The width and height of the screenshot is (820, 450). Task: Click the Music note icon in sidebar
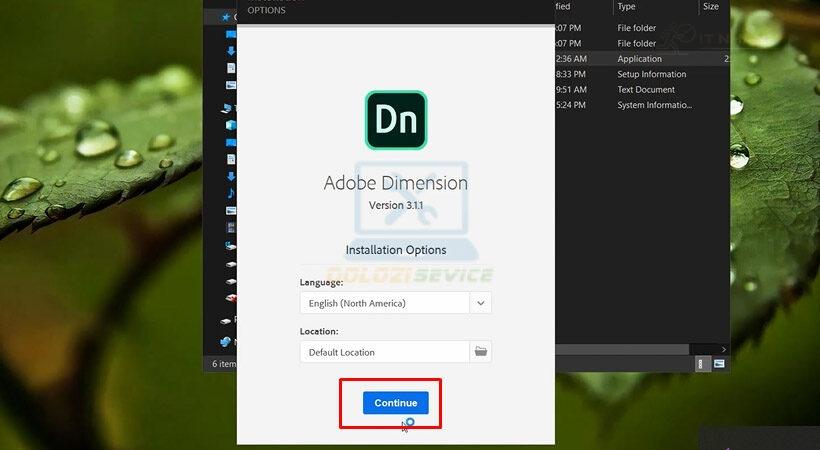pos(231,193)
